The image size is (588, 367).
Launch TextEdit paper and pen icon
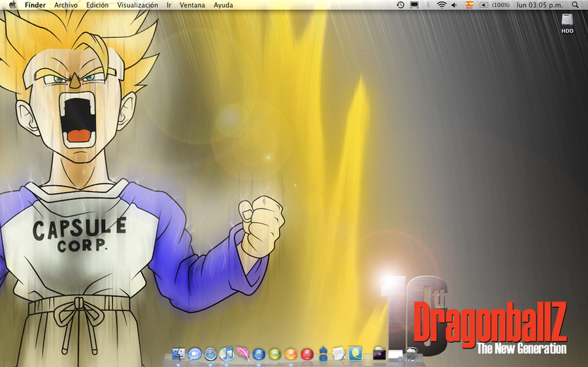[x=339, y=353]
